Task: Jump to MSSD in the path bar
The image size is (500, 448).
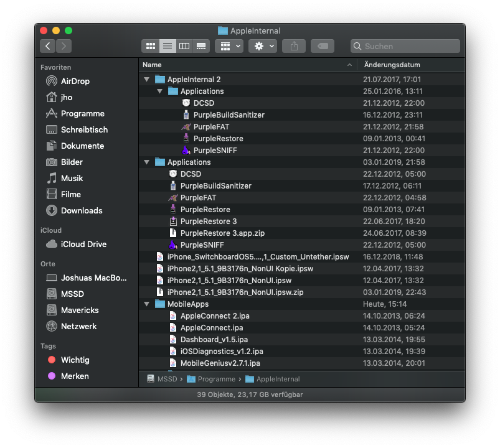Action: click(162, 379)
